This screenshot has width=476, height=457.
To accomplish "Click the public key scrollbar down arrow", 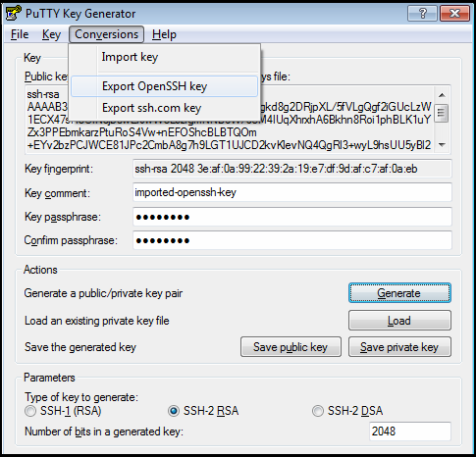I will tap(442, 144).
